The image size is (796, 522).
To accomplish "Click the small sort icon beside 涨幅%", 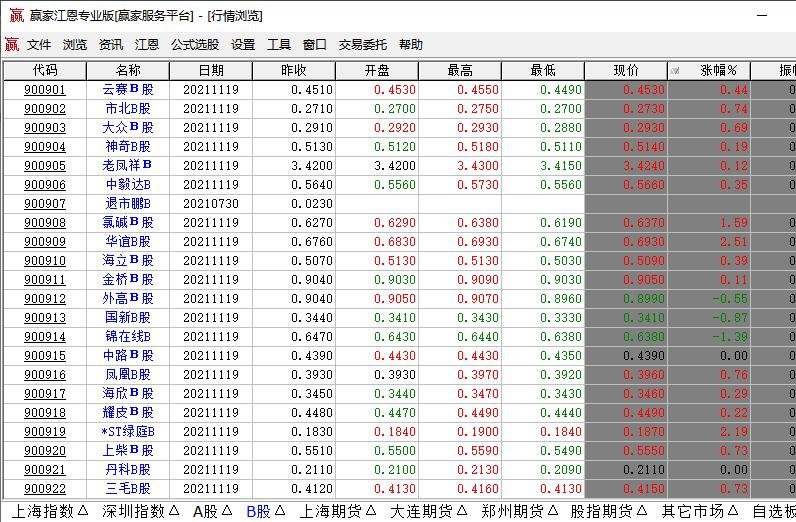I will (x=675, y=71).
